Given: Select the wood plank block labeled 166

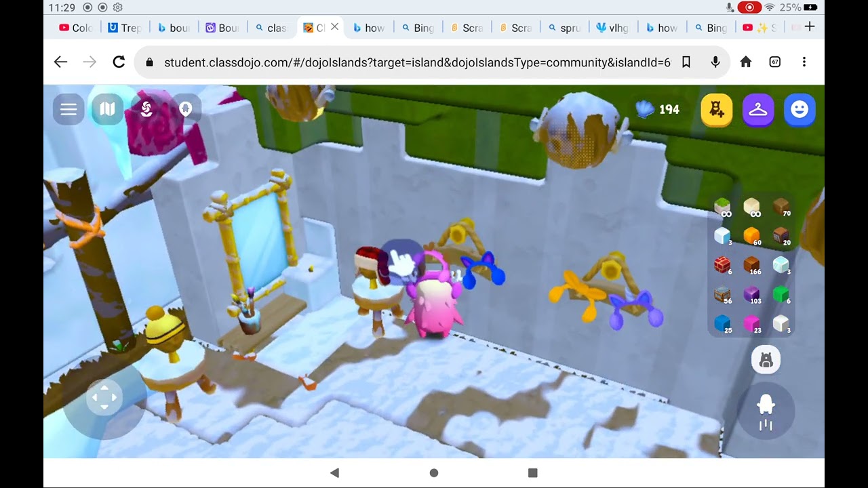Looking at the screenshot, I should coord(751,265).
